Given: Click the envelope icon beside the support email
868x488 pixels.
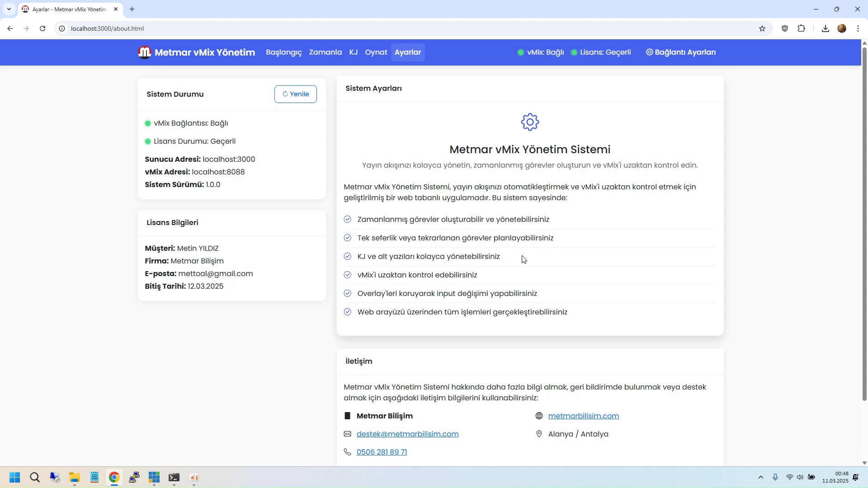Looking at the screenshot, I should 347,434.
